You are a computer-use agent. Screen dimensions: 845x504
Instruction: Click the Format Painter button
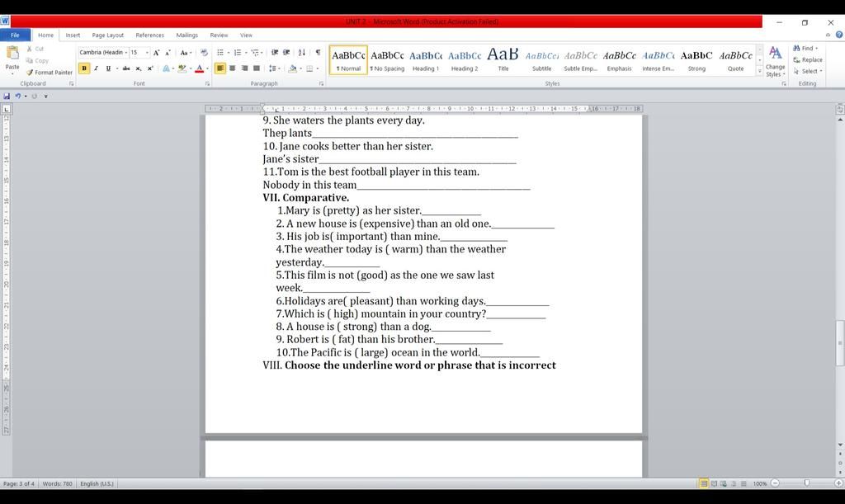[x=49, y=72]
